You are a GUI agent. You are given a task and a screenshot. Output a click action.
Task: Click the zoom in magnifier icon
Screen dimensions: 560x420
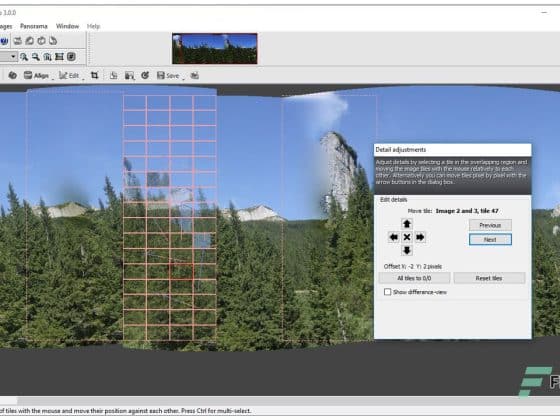click(24, 56)
